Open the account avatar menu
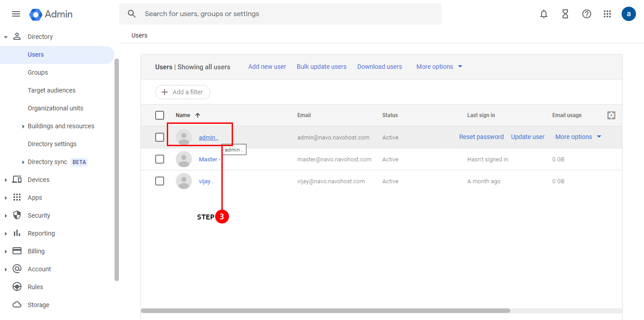 click(x=629, y=14)
